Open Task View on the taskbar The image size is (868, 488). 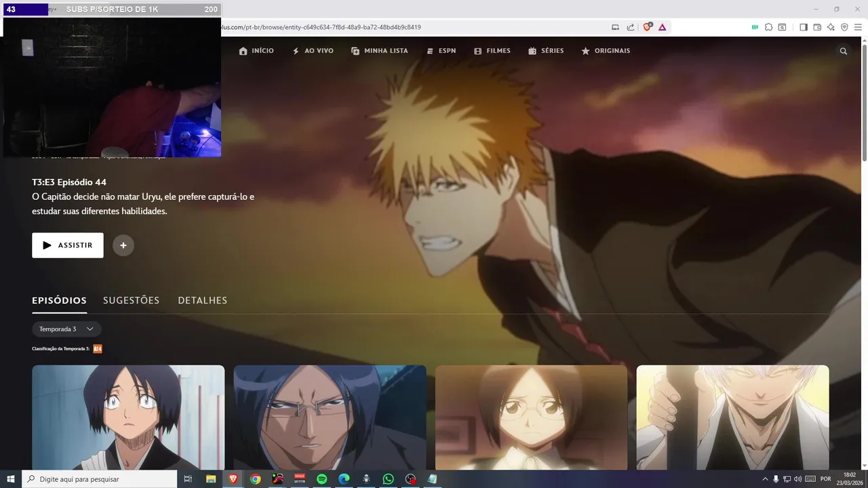[188, 479]
